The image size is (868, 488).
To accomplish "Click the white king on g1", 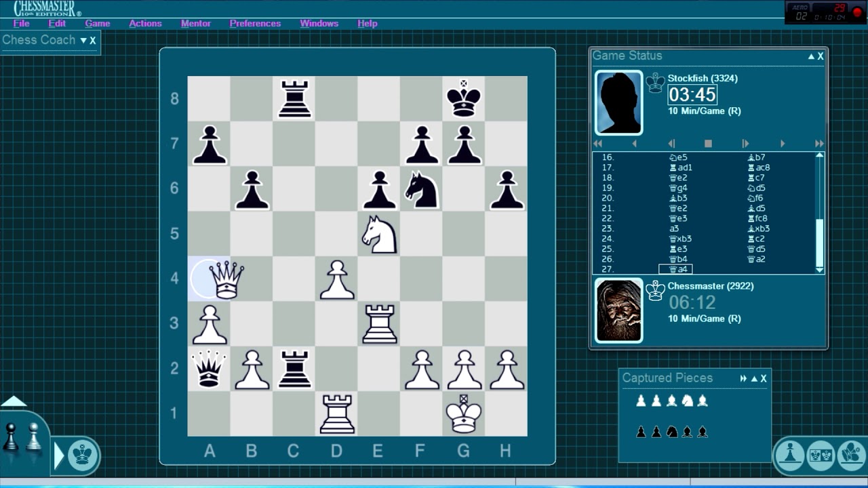I will [x=464, y=413].
